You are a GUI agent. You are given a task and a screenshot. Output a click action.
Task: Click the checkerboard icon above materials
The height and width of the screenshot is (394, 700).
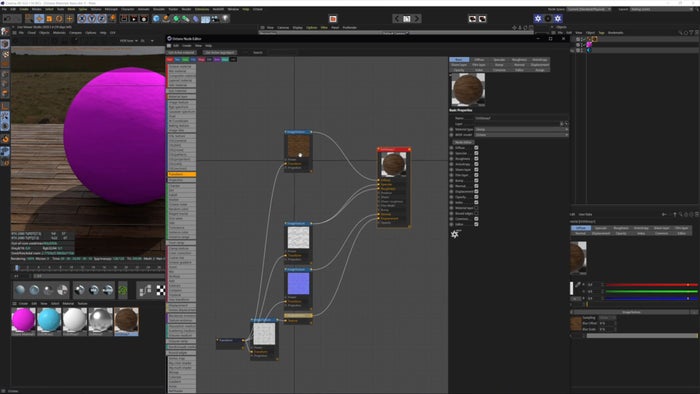pos(161,290)
